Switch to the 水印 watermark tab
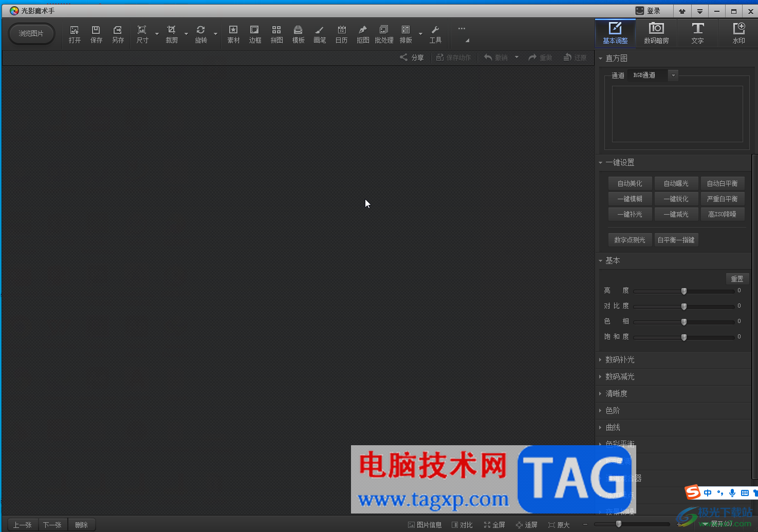Viewport: 758px width, 532px height. [738, 33]
